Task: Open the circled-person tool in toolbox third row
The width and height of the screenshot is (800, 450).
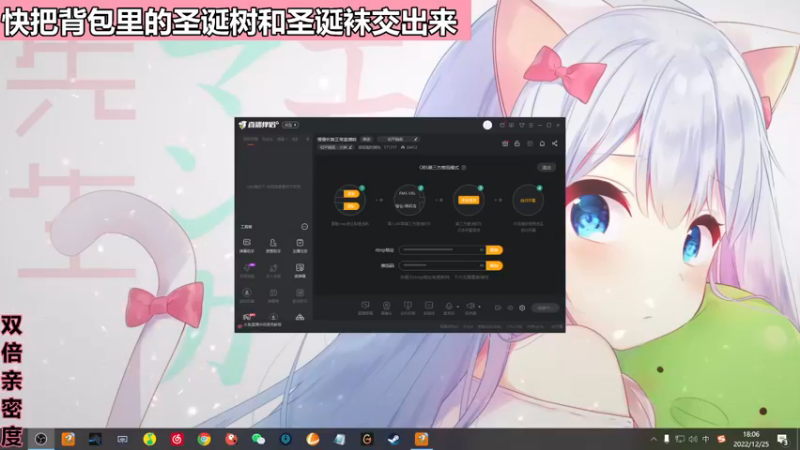Action: click(x=247, y=295)
